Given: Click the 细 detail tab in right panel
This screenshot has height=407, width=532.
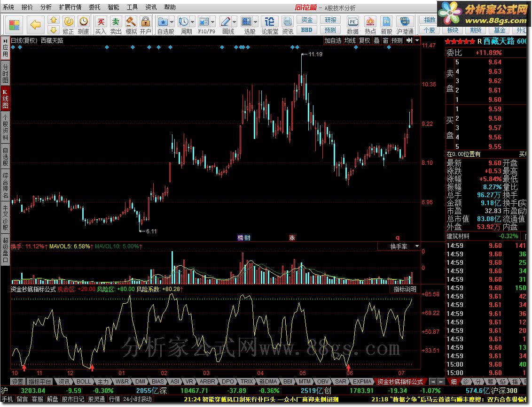Looking at the screenshot, I should [x=454, y=381].
